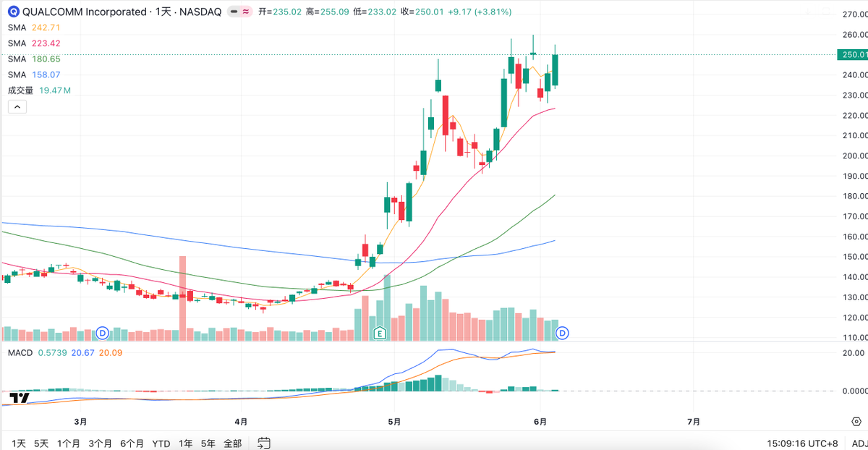Viewport: 868px width, 450px height.
Task: Click the MACD axis 20.00 label
Action: (854, 353)
